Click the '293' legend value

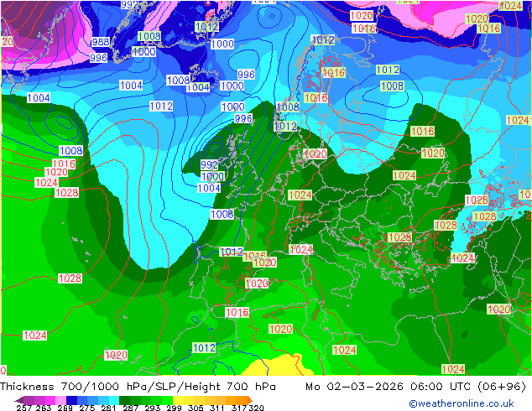tap(153, 408)
